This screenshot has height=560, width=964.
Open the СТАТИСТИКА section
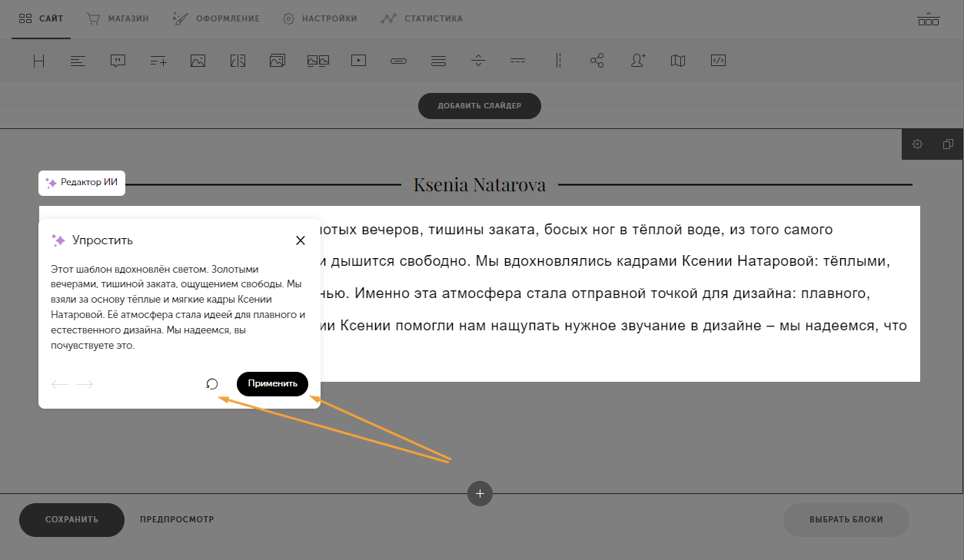pos(421,18)
